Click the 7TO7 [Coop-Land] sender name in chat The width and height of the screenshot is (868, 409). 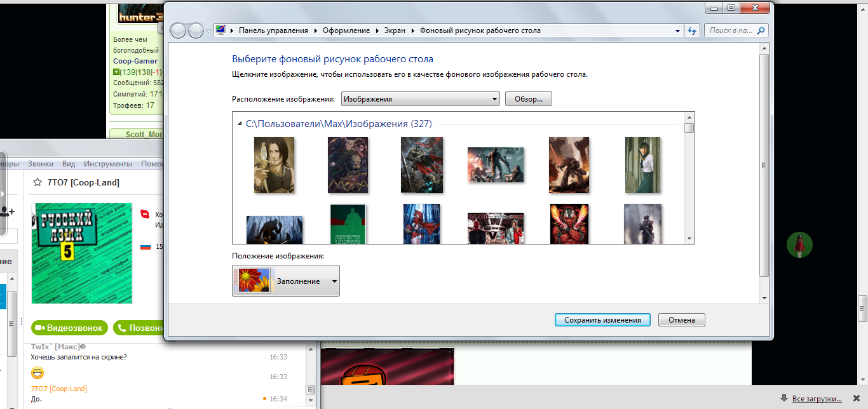[x=59, y=388]
